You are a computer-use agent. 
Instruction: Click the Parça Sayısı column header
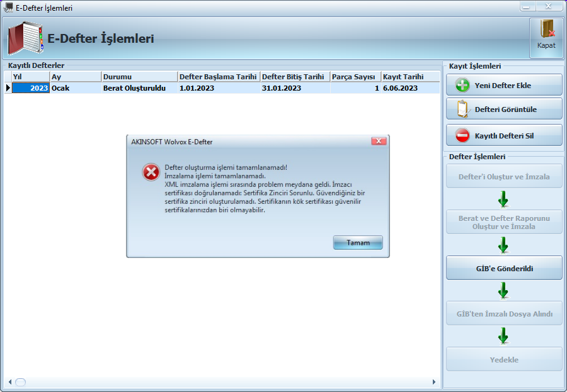(x=355, y=77)
